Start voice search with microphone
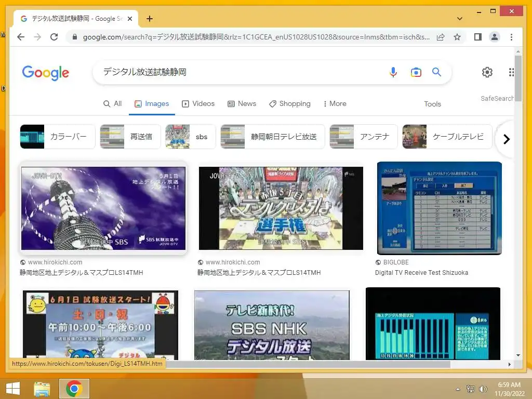 393,72
